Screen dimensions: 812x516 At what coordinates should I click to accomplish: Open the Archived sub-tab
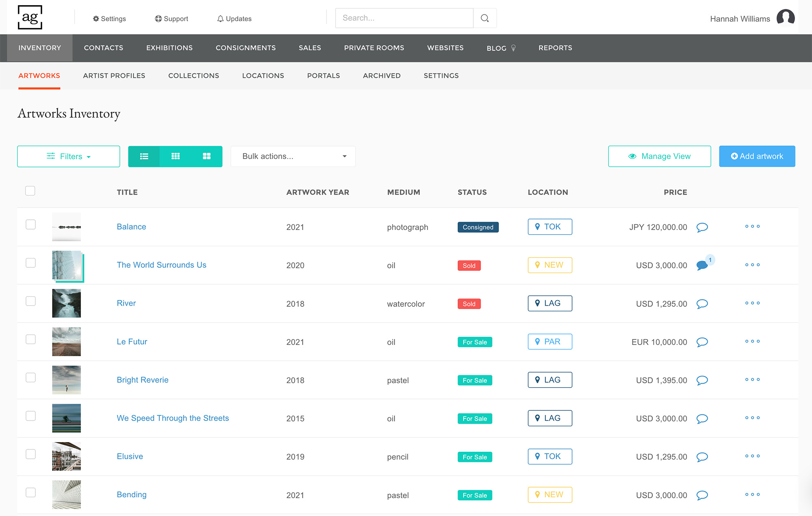[382, 76]
